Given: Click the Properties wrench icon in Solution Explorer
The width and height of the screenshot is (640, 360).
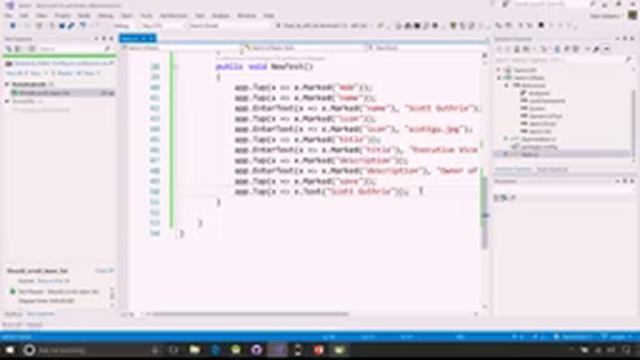Looking at the screenshot, I should coord(596,49).
